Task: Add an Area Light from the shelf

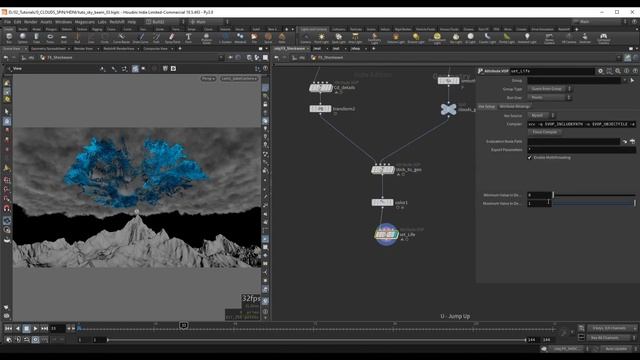Action: tap(355, 38)
